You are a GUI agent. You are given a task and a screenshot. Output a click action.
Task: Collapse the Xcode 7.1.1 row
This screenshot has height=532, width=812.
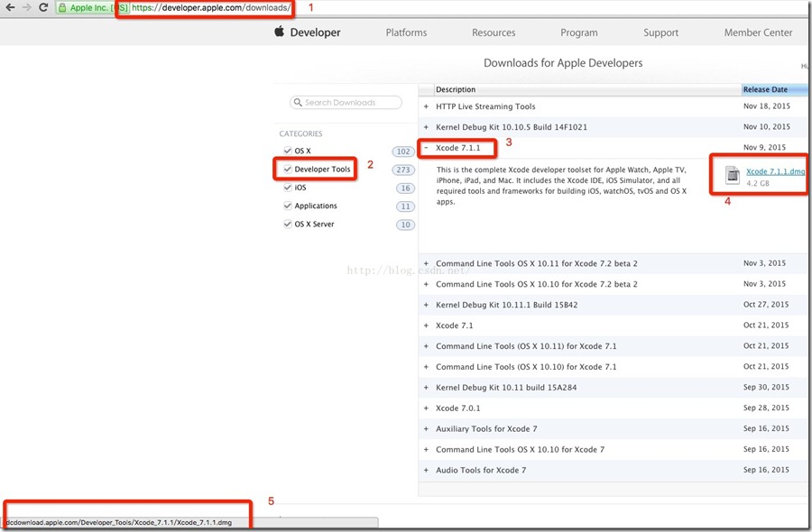pos(426,148)
